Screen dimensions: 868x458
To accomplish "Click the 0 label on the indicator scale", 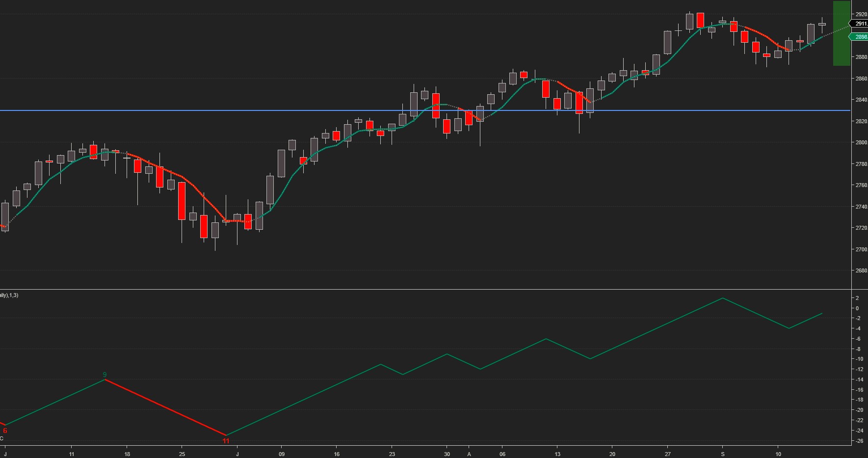I will point(857,308).
